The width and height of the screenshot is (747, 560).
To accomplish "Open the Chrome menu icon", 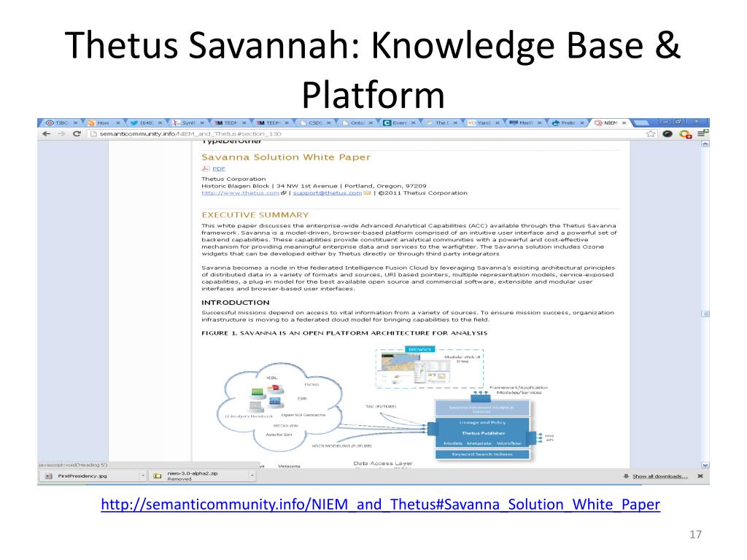I will [703, 134].
